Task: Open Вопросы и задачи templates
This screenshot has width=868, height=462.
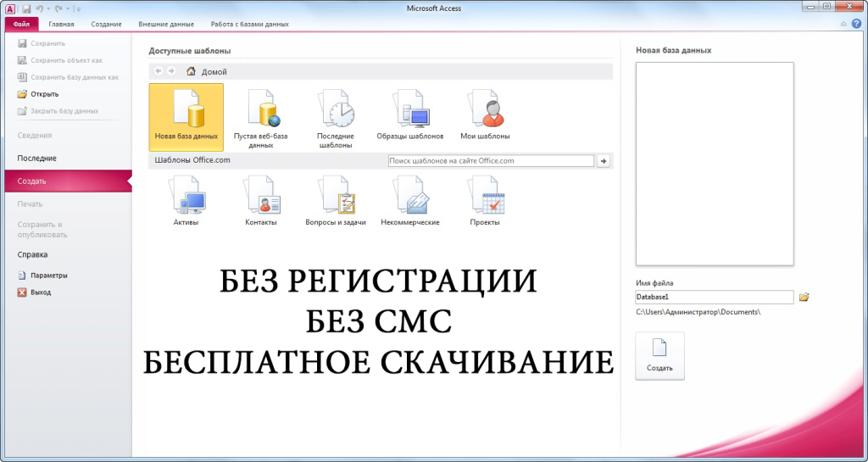Action: coord(336,200)
